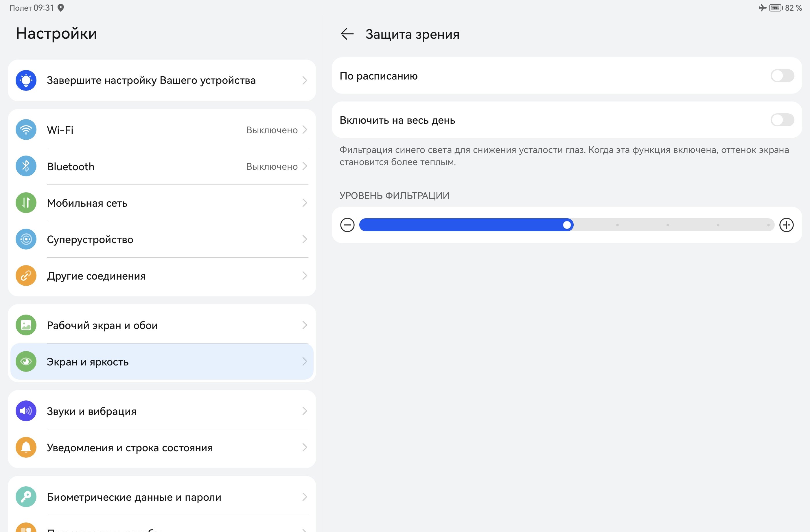Select Экран и яркость menu item
This screenshot has height=532, width=810.
coord(162,361)
